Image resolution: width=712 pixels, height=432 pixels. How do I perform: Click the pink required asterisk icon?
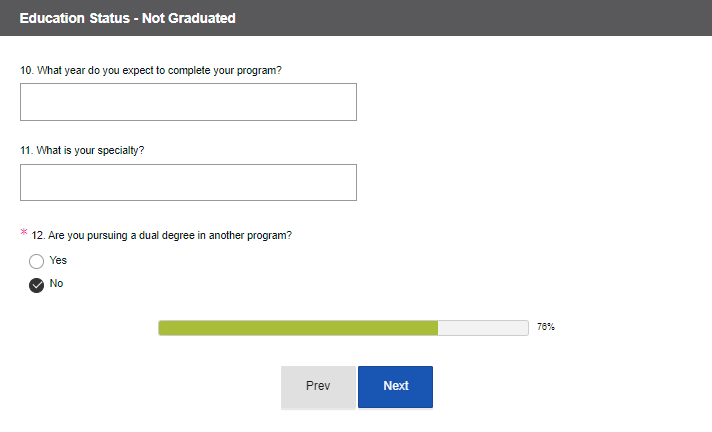pyautogui.click(x=24, y=233)
